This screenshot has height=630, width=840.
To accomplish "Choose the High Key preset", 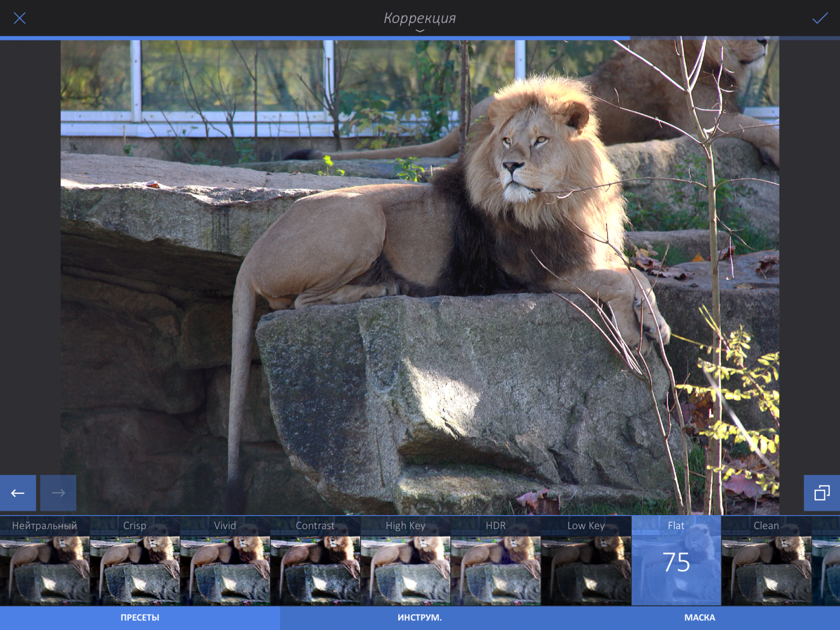I will pyautogui.click(x=405, y=561).
